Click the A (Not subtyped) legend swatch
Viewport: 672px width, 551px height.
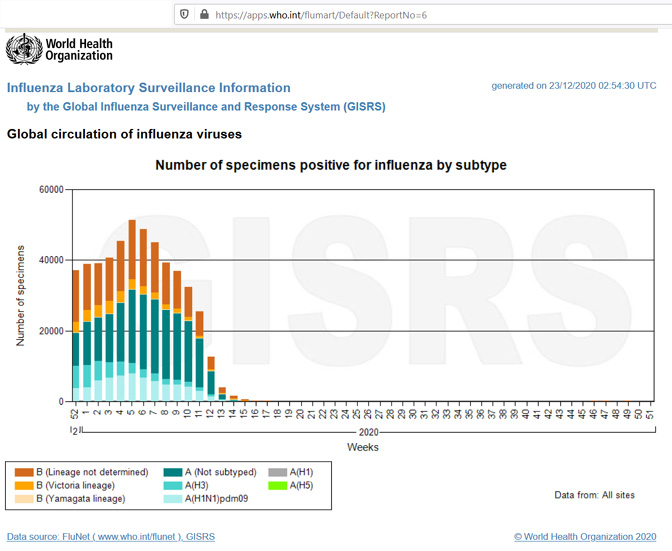172,472
